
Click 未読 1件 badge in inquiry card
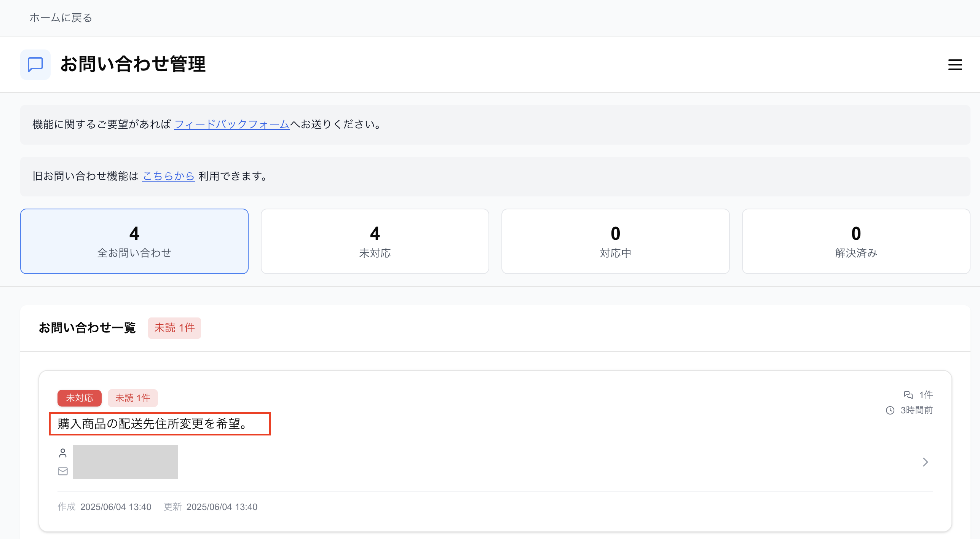coord(132,398)
